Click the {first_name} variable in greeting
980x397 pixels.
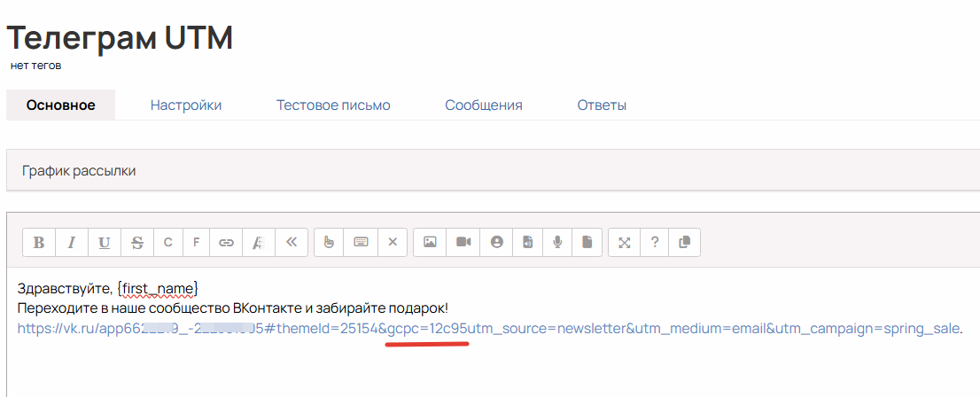point(158,288)
